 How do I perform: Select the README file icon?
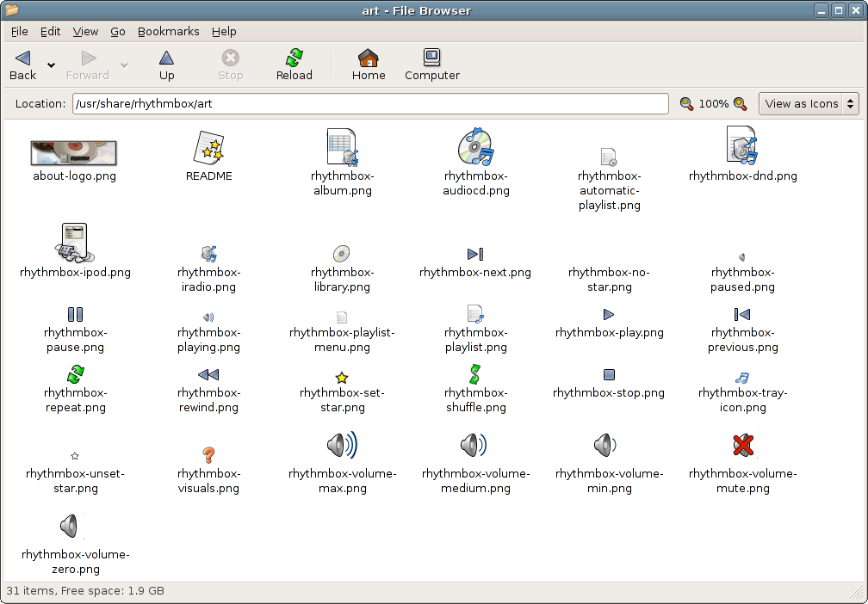(x=208, y=147)
